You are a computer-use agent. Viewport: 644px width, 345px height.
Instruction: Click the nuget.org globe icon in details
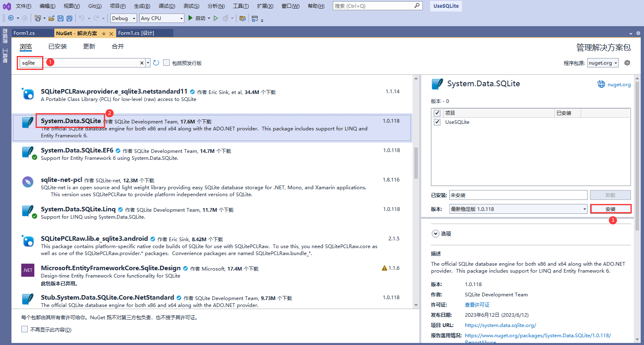[601, 84]
